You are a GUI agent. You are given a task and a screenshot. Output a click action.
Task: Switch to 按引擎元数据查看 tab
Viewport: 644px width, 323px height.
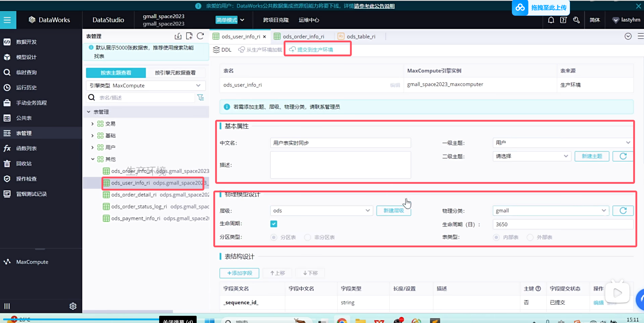click(x=175, y=73)
